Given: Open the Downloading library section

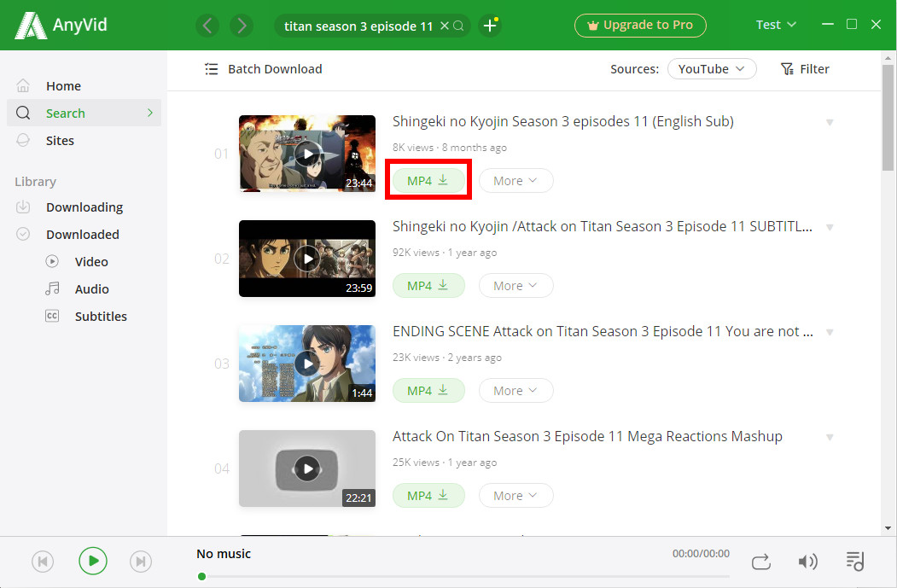Looking at the screenshot, I should pyautogui.click(x=84, y=207).
